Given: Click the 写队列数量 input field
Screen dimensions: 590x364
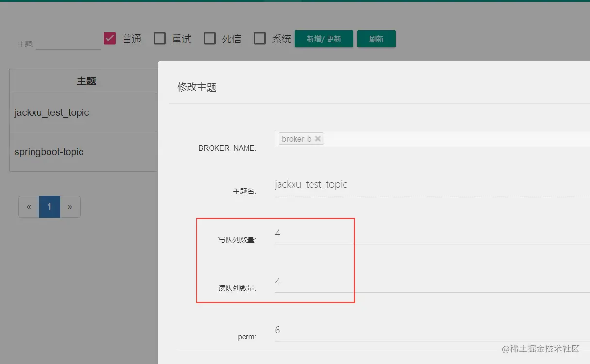Looking at the screenshot, I should [432, 233].
